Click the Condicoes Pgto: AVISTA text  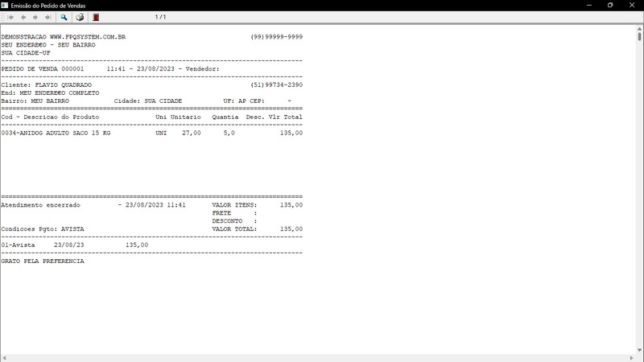click(43, 229)
